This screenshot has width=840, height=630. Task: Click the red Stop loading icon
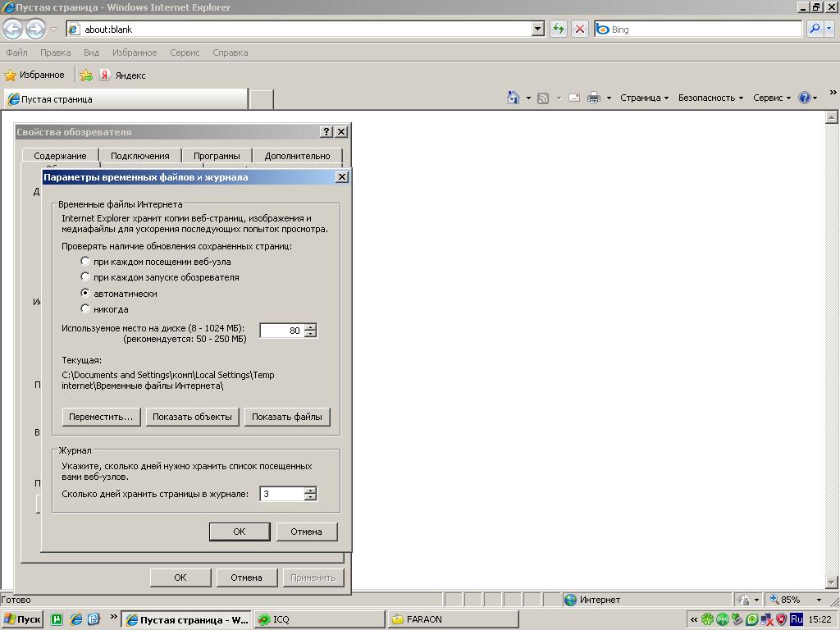pos(580,29)
